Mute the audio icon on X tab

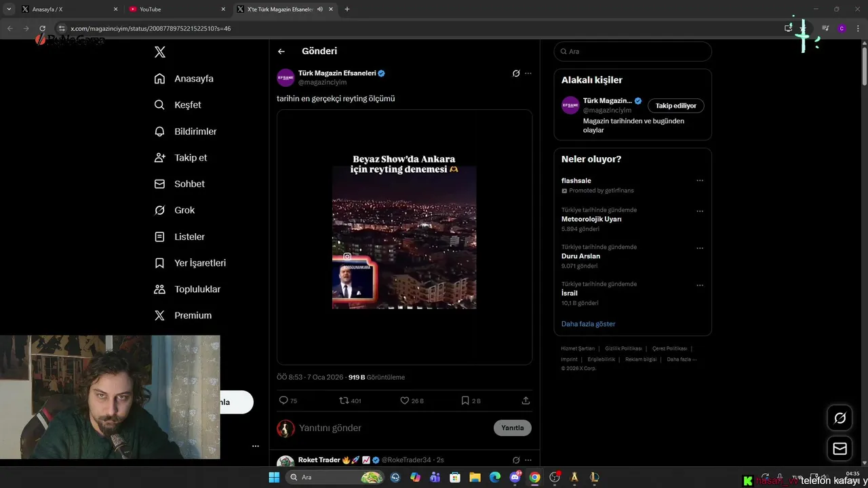[x=320, y=9]
